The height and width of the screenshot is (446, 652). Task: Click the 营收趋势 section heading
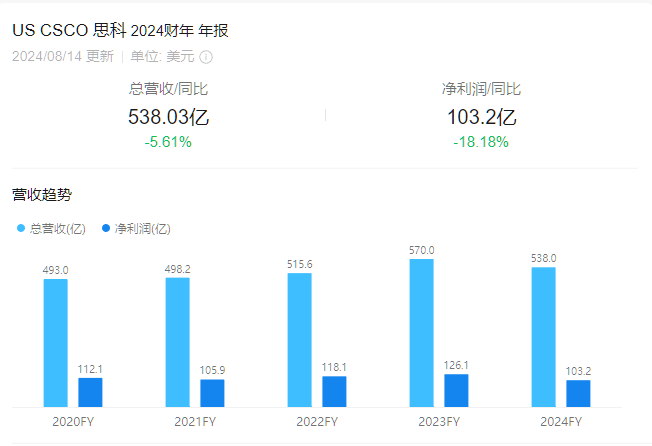point(42,194)
